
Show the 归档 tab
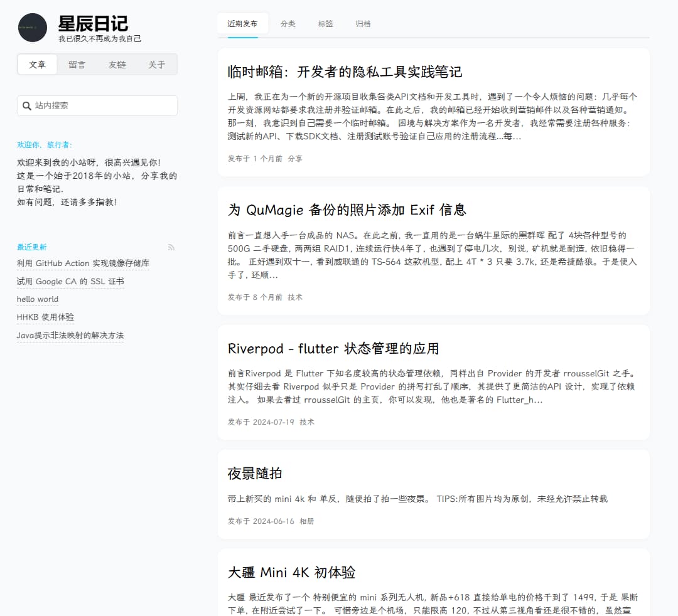363,24
